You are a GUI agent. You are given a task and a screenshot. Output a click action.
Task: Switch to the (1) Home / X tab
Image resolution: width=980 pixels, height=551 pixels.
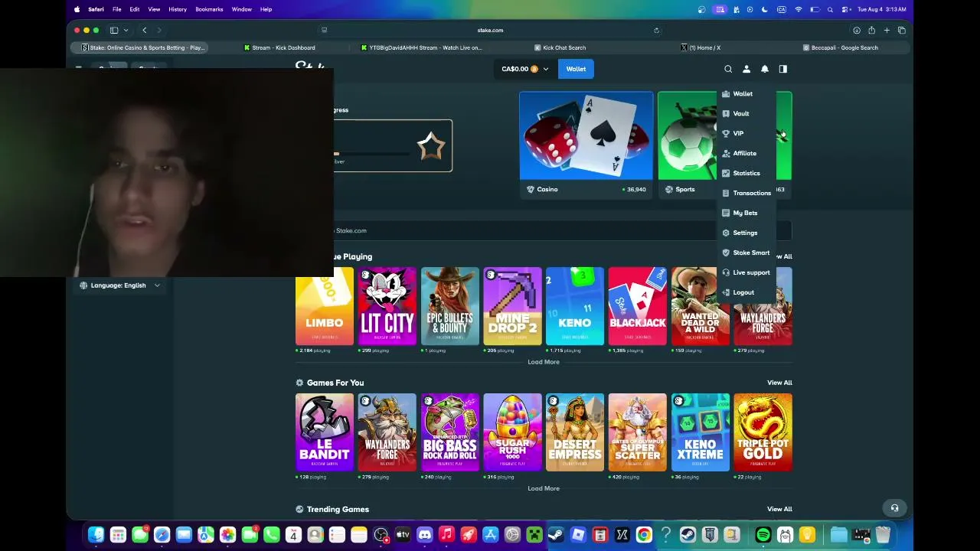[701, 47]
